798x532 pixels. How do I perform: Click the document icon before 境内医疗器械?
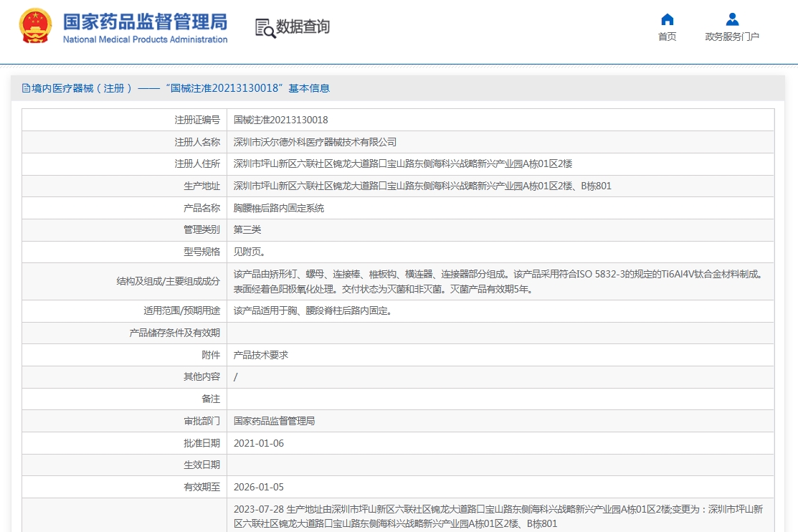point(26,88)
